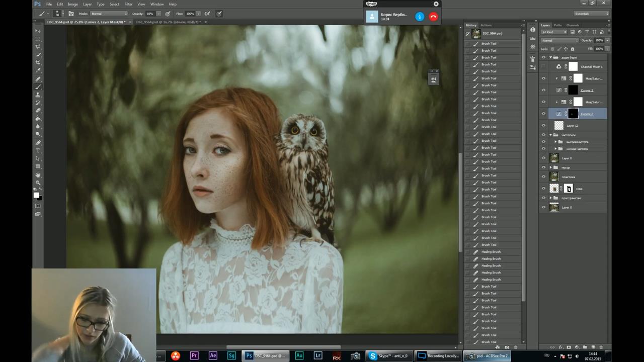The width and height of the screenshot is (644, 362).
Task: Open the Filter menu
Action: [x=129, y=4]
